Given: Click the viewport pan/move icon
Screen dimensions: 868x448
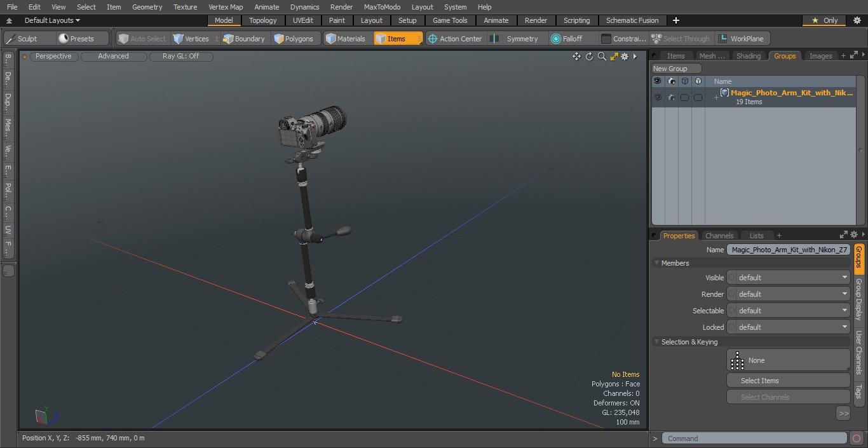Looking at the screenshot, I should [576, 57].
